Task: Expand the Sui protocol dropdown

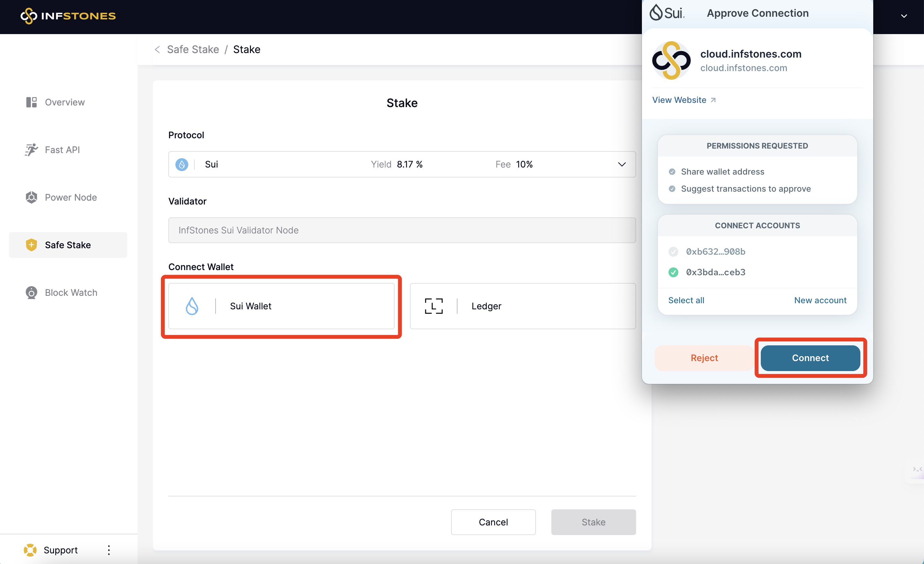Action: point(622,164)
